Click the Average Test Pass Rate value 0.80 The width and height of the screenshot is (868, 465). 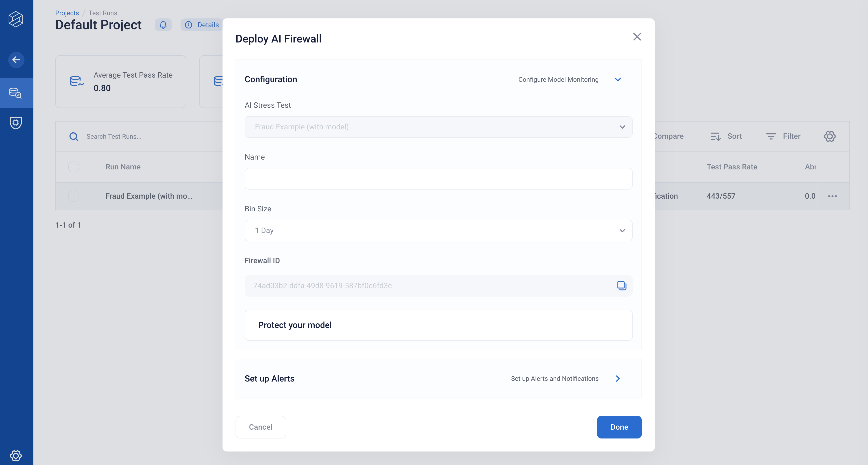pyautogui.click(x=102, y=88)
